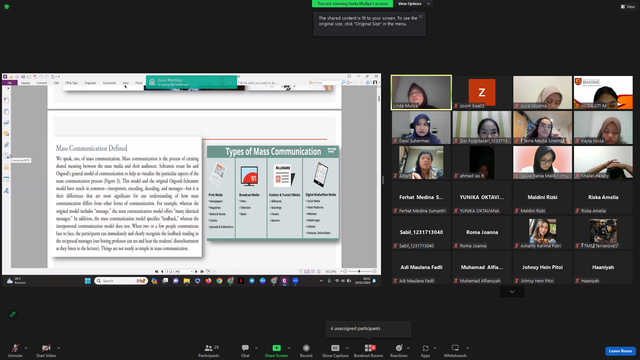The height and width of the screenshot is (360, 640).
Task: Open the page thumbnails icon in PDF sidebar
Action: [7, 111]
